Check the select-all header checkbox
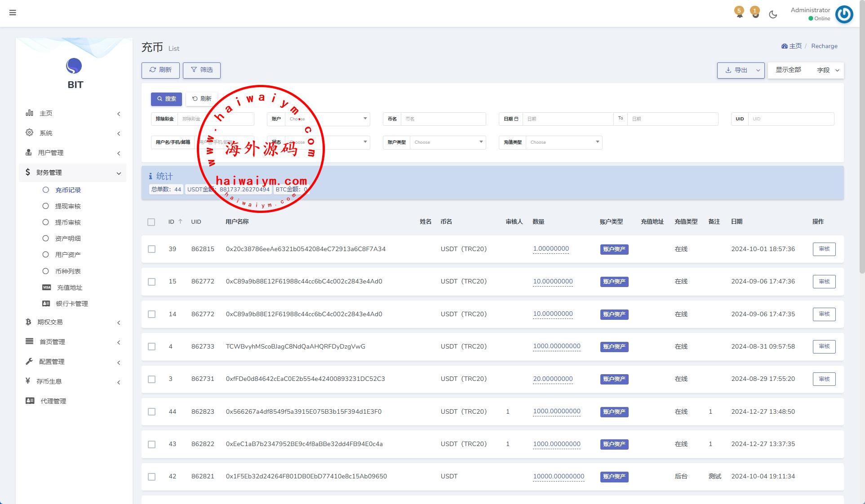Screen dimensions: 865x504 (x=151, y=222)
